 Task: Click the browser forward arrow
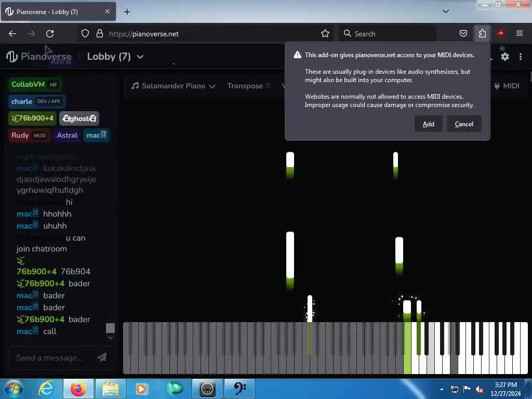point(31,34)
